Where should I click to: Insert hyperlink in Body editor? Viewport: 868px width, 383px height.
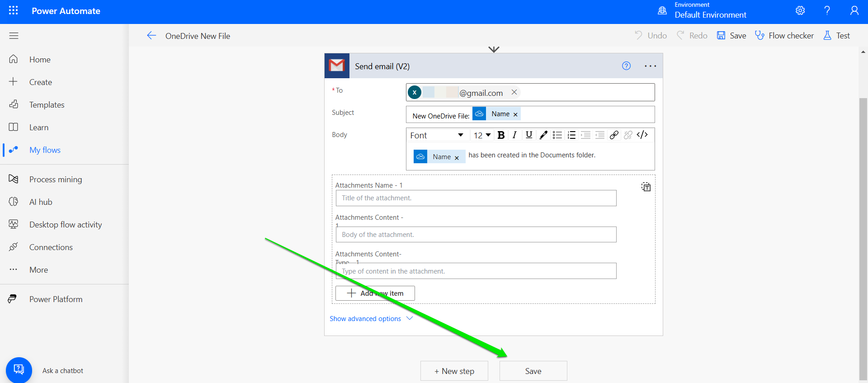pos(614,135)
